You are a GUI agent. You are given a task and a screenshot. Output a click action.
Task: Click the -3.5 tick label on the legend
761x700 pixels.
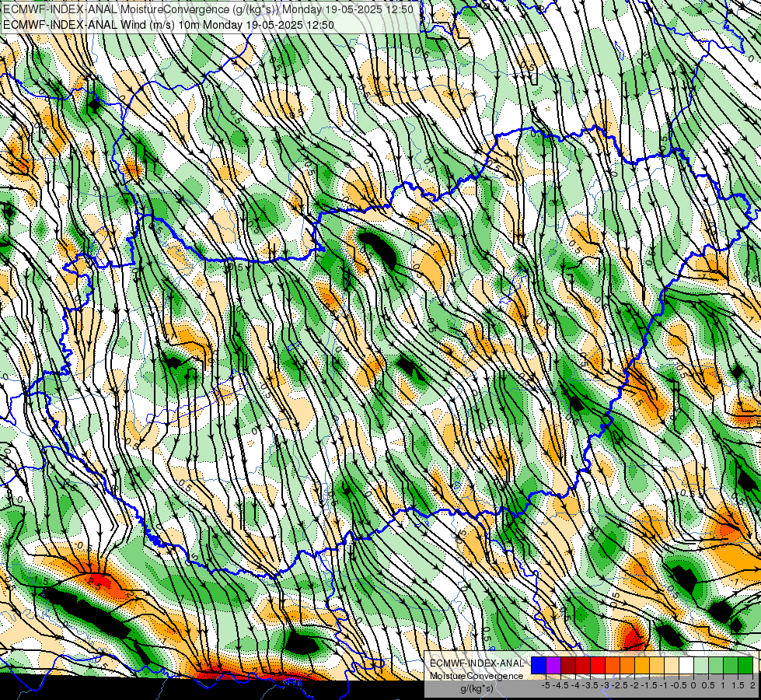point(590,685)
